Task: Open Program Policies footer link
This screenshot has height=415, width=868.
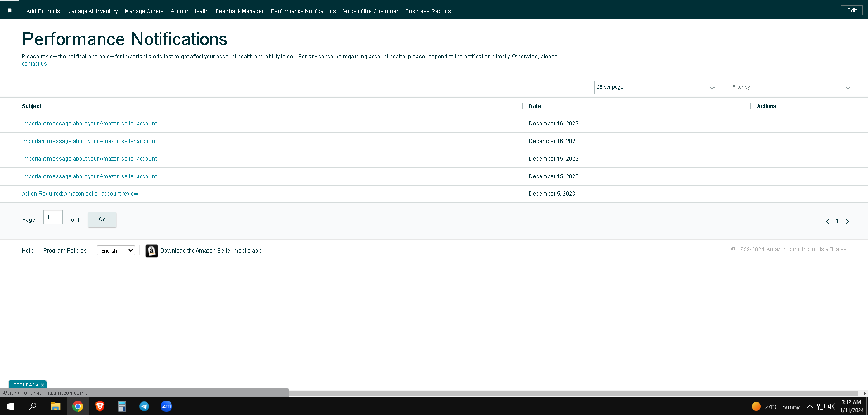Action: [x=65, y=251]
